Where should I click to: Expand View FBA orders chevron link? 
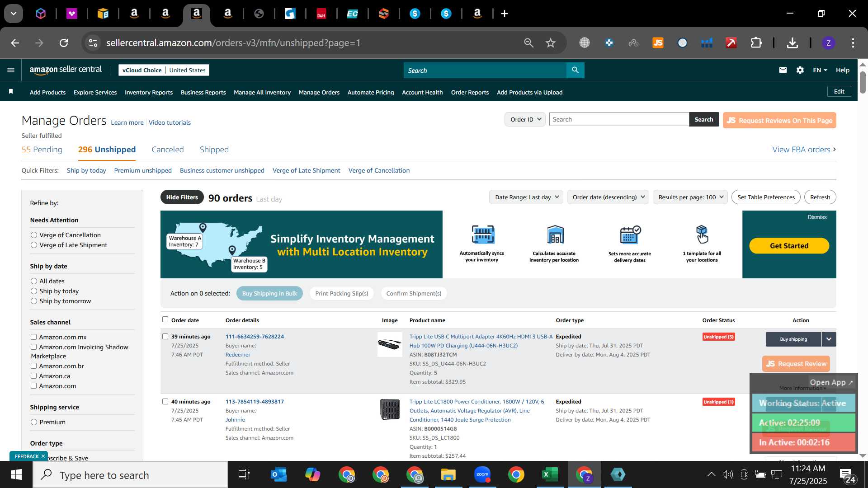(804, 150)
